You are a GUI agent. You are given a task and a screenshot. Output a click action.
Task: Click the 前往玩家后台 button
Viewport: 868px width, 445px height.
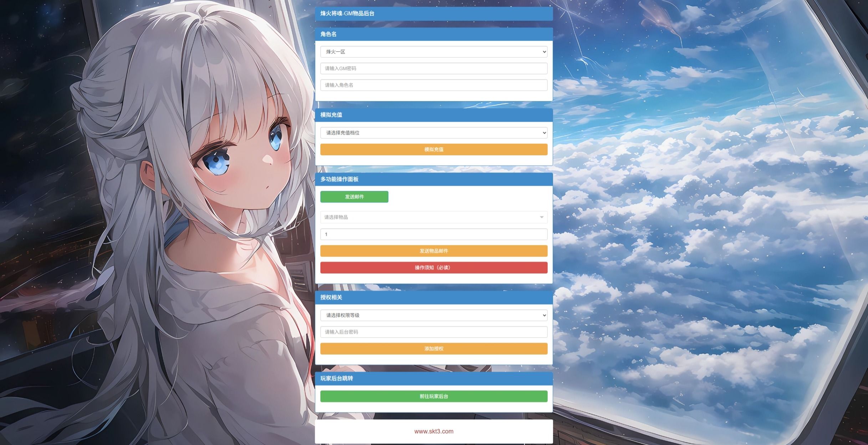(x=434, y=396)
